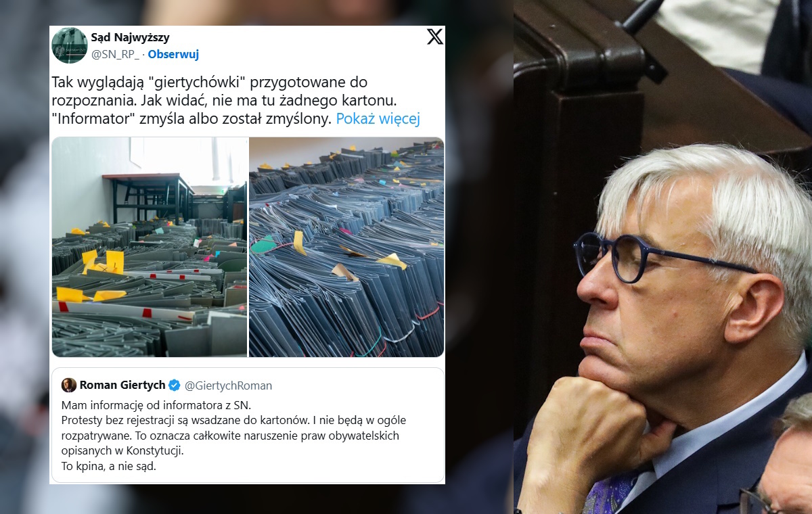View right photo of stacked blue folders
This screenshot has height=514, width=812.
(346, 247)
